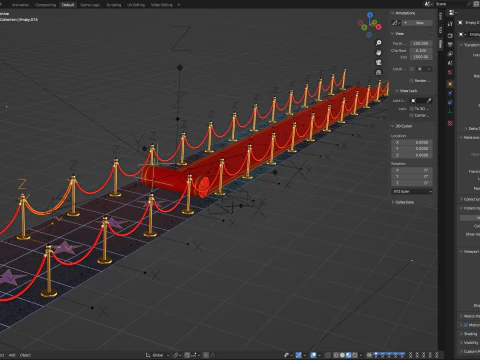Select solid viewport shading icon
480x360 pixels.
click(x=342, y=355)
